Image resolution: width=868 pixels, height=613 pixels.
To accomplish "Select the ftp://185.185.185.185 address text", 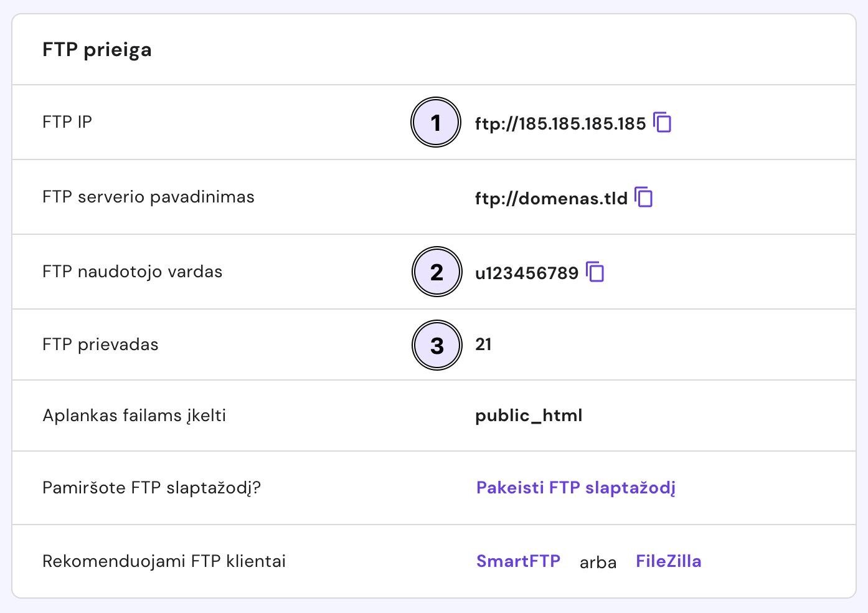I will click(x=560, y=123).
